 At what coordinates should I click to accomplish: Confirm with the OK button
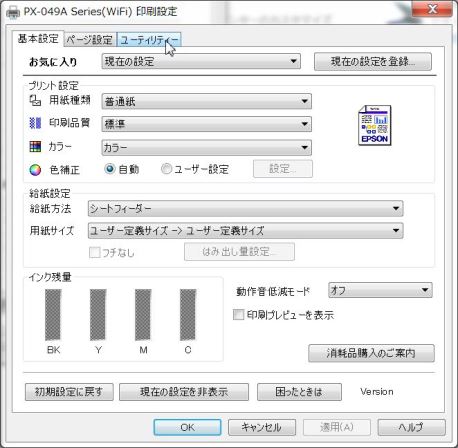187,427
